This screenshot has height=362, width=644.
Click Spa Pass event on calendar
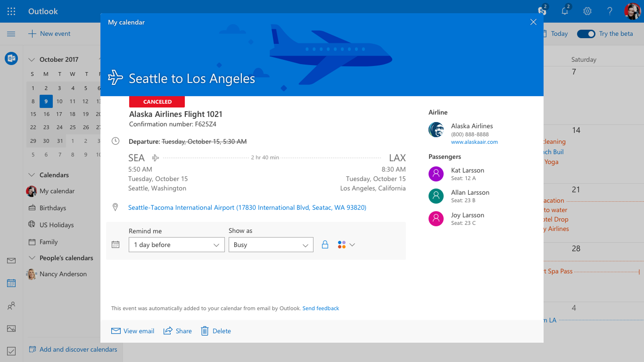(559, 271)
